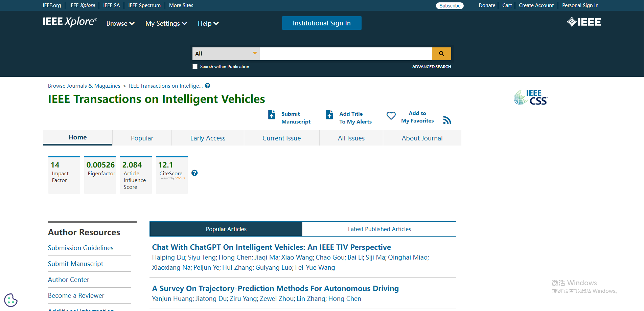Open the Latest Published Articles tab

click(x=379, y=229)
